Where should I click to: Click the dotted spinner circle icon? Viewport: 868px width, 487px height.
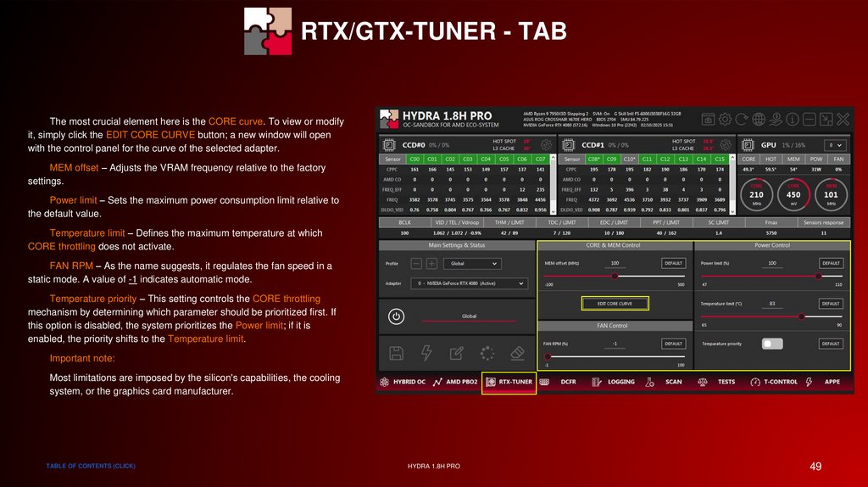487,353
